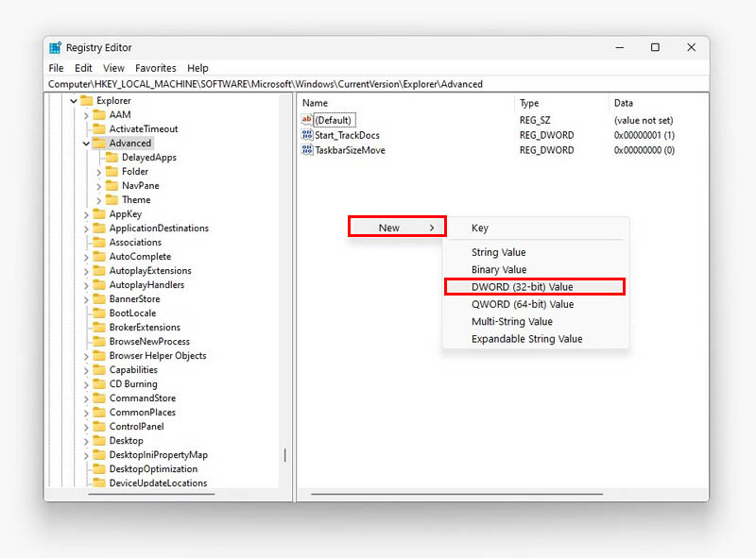Click the Advanced folder icon

(99, 144)
